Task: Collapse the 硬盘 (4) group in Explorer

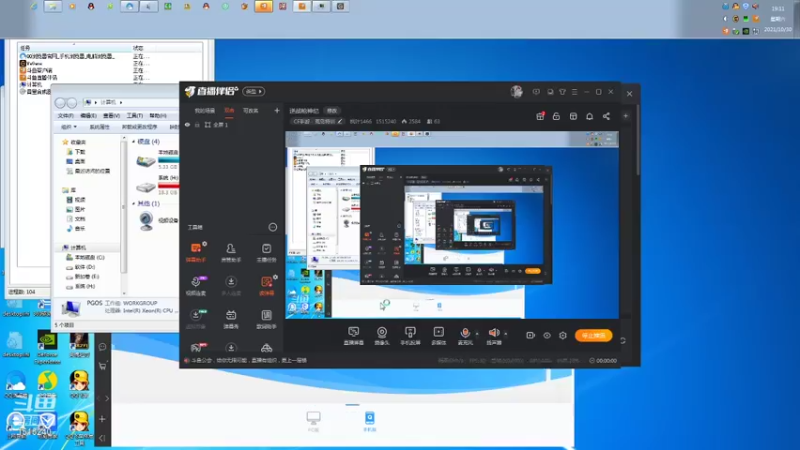Action: click(x=134, y=141)
